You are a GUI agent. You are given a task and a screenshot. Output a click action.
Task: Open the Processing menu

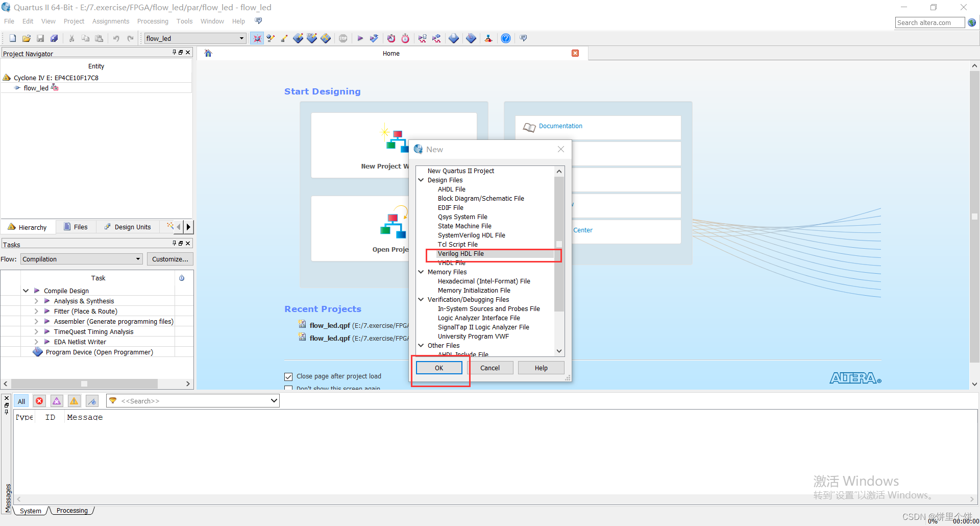(153, 21)
